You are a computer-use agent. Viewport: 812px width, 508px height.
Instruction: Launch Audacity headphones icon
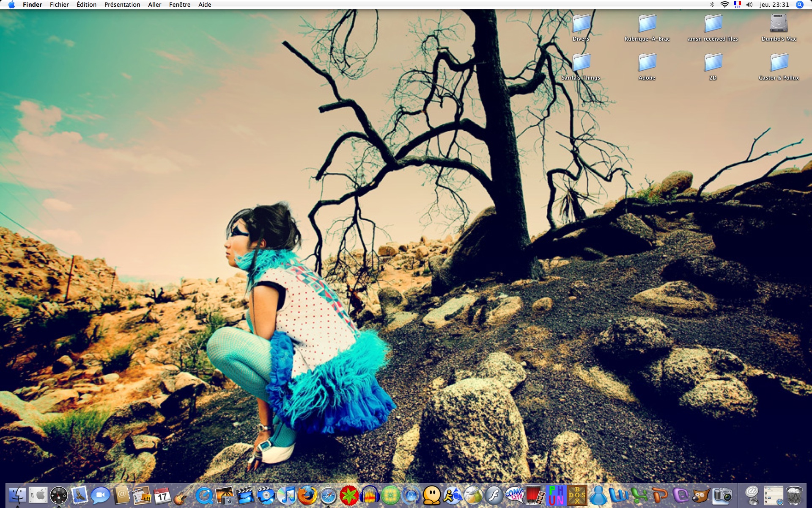pos(370,495)
